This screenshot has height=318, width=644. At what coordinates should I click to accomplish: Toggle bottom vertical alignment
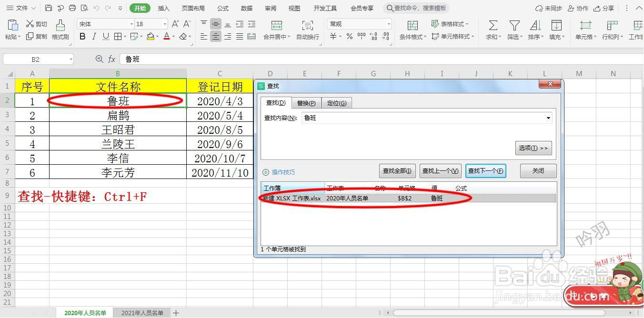tap(228, 24)
